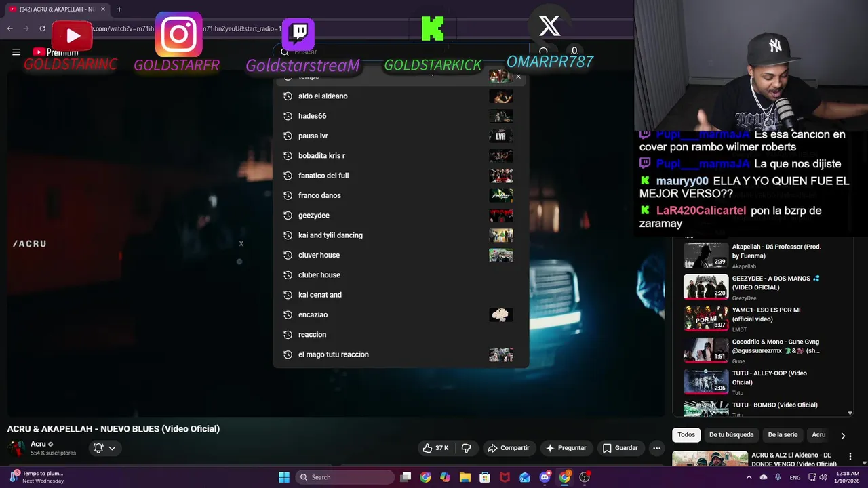The image size is (868, 488).
Task: Share the video via Compartir button
Action: (x=509, y=448)
